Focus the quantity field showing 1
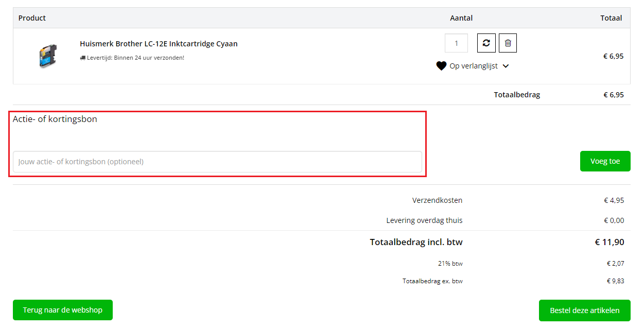 click(456, 43)
